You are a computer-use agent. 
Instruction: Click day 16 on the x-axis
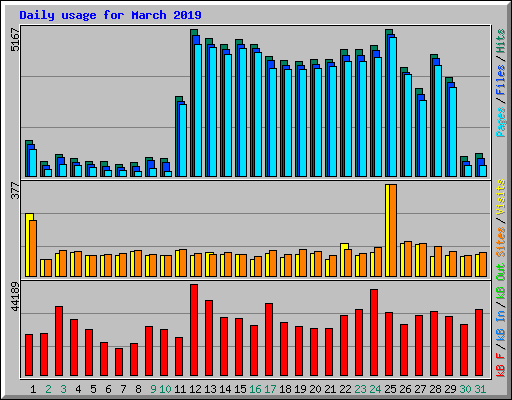coord(255,389)
